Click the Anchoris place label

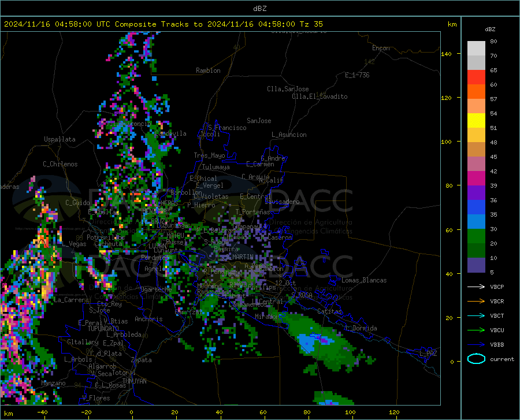(148, 319)
